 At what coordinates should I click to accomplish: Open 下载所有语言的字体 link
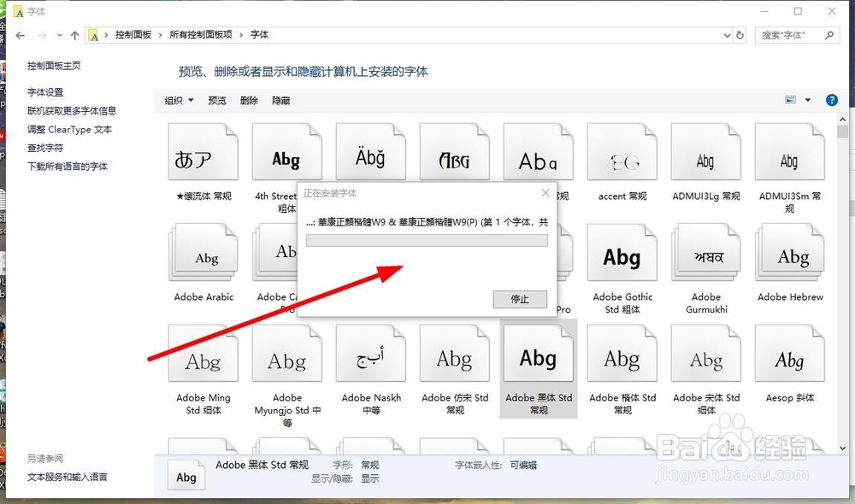68,167
